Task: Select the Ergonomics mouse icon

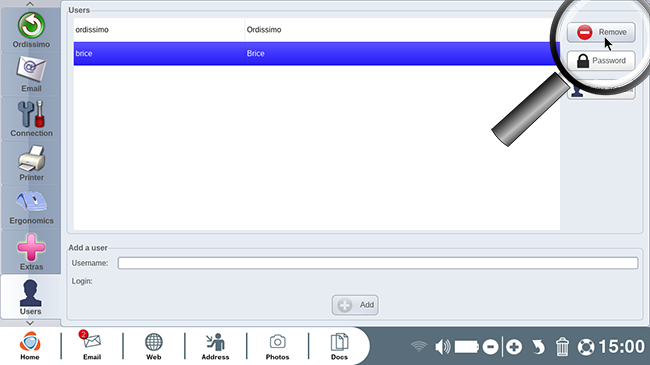Action: tap(31, 207)
